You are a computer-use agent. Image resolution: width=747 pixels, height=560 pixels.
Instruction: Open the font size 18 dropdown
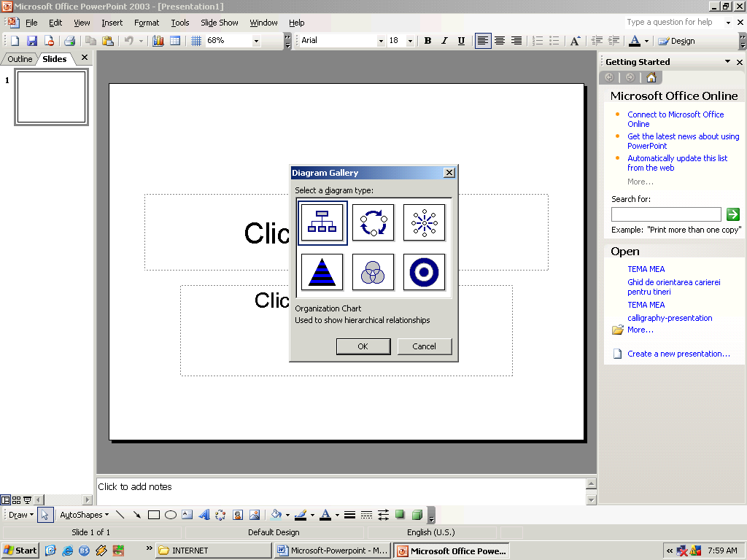click(410, 41)
